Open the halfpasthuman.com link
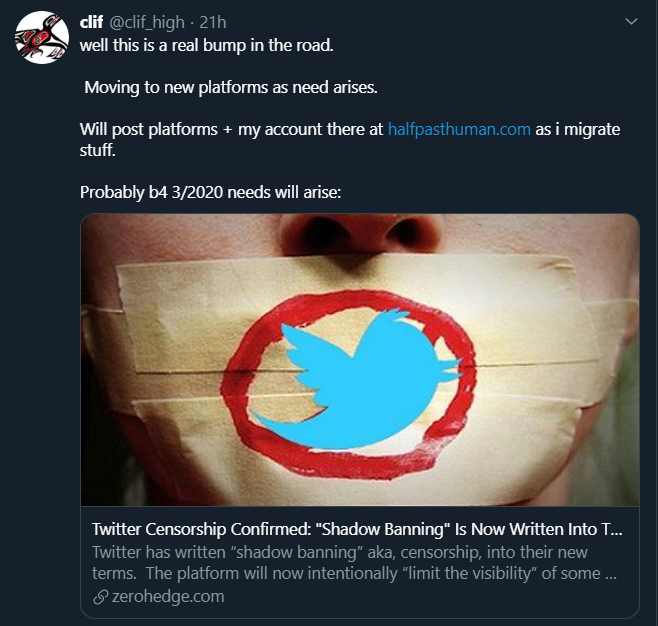Viewport: 658px width, 626px height. click(459, 130)
